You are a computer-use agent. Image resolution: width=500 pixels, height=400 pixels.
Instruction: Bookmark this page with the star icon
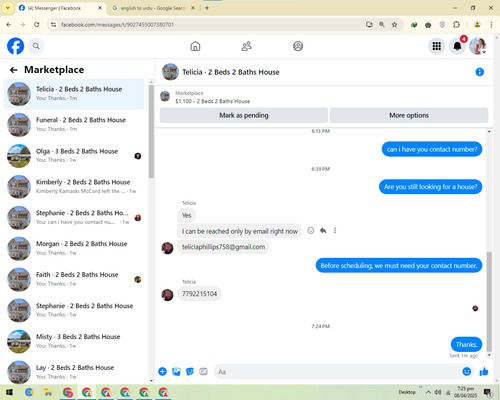pos(395,24)
